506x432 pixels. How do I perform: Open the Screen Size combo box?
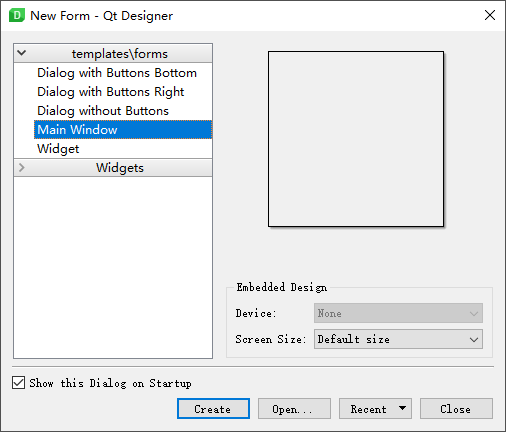point(398,339)
